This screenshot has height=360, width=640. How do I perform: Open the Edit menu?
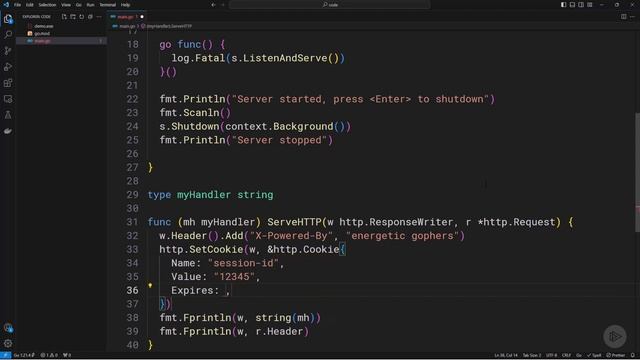(30, 5)
